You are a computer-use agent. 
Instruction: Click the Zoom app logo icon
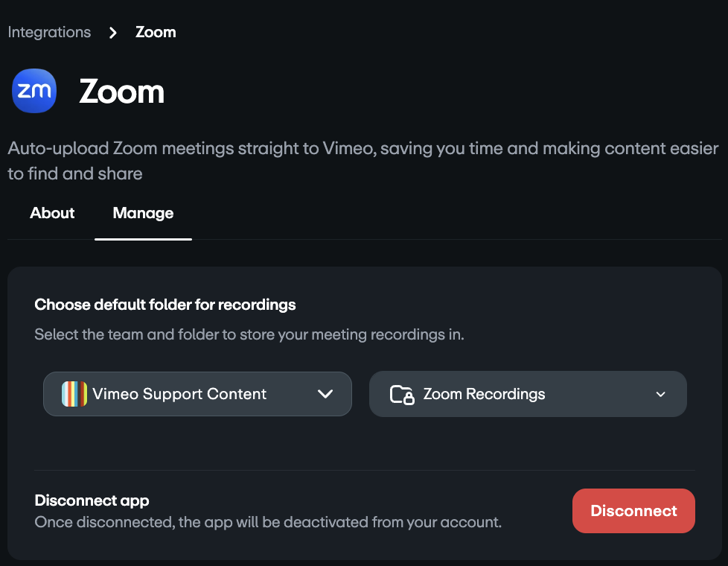[x=34, y=91]
